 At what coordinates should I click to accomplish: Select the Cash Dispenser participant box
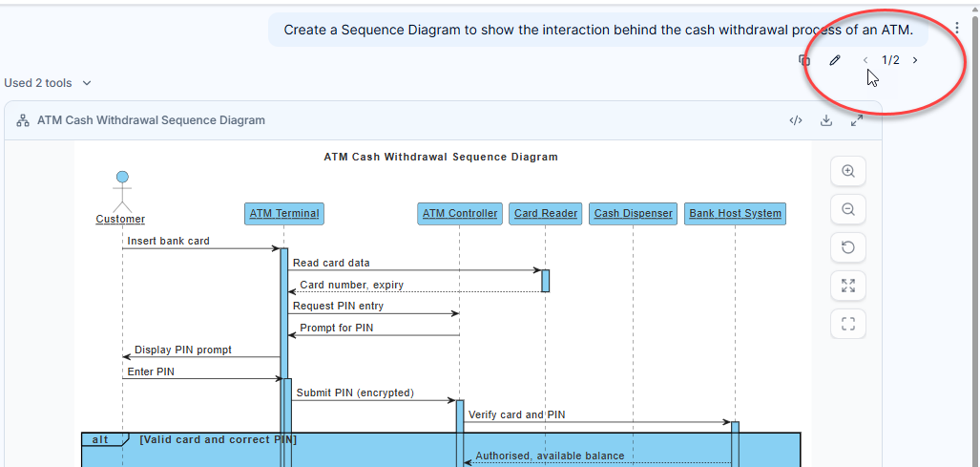(x=633, y=214)
